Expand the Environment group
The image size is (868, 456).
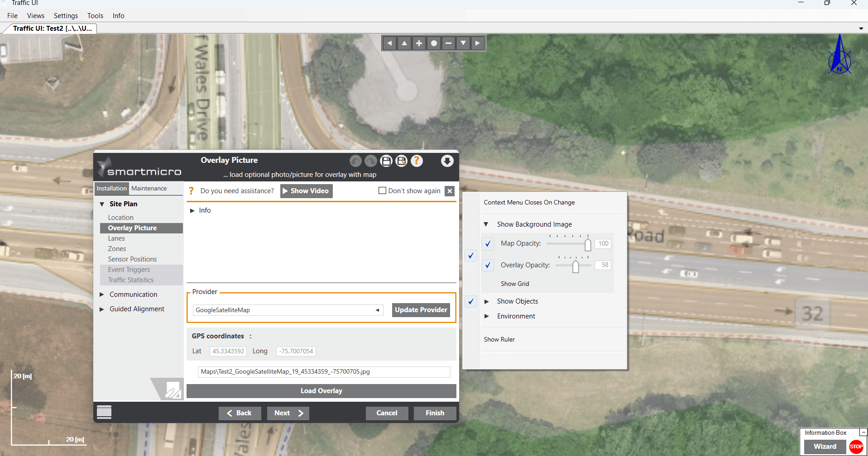[x=486, y=316]
